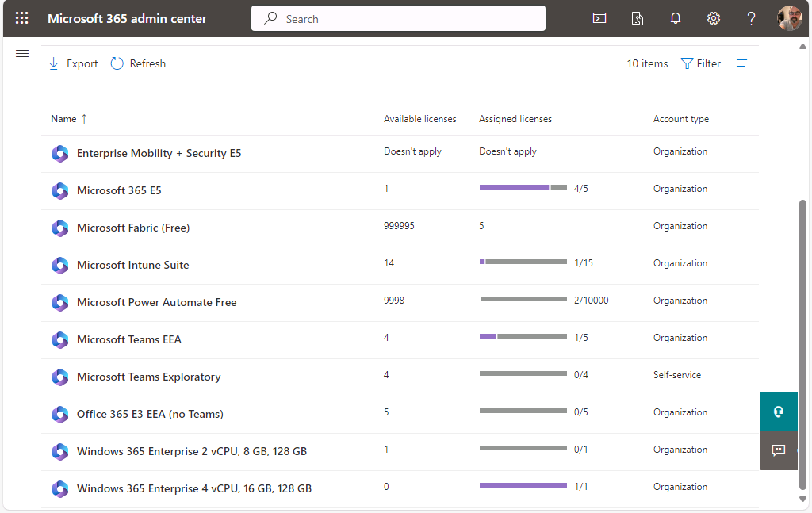
Task: Click Windows 365 Enterprise 4 vCPU usage bar
Action: 523,485
